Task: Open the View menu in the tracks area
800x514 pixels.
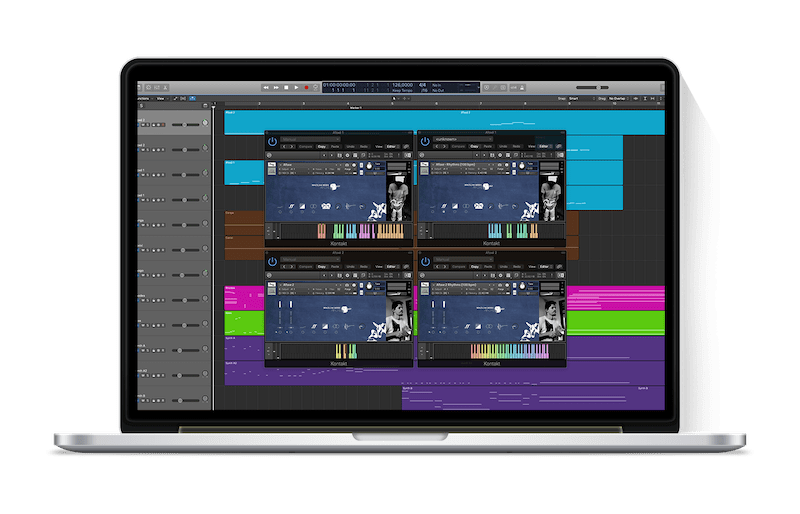Action: [162, 99]
